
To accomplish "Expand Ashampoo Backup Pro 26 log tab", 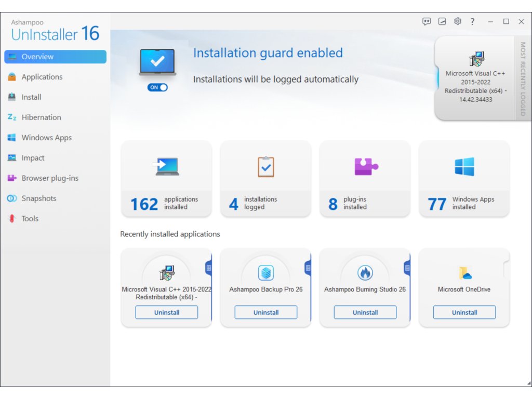I will click(308, 268).
